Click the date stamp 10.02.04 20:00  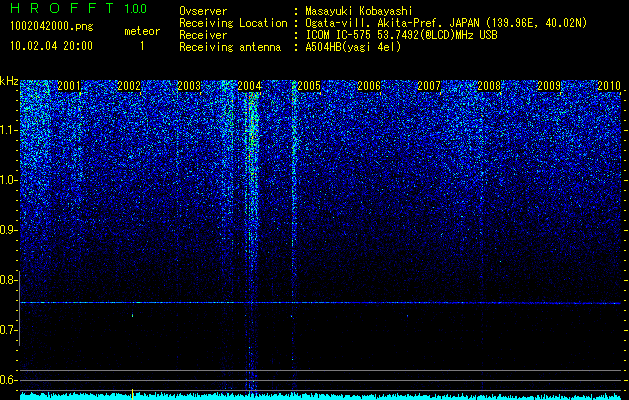pyautogui.click(x=52, y=46)
